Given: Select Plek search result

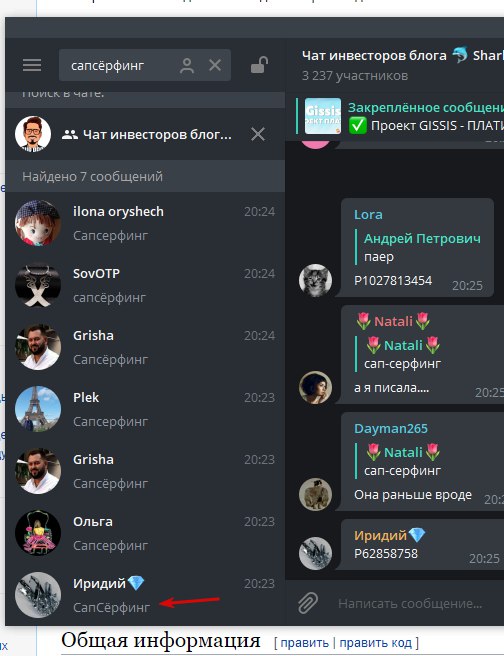Looking at the screenshot, I should coord(145,409).
